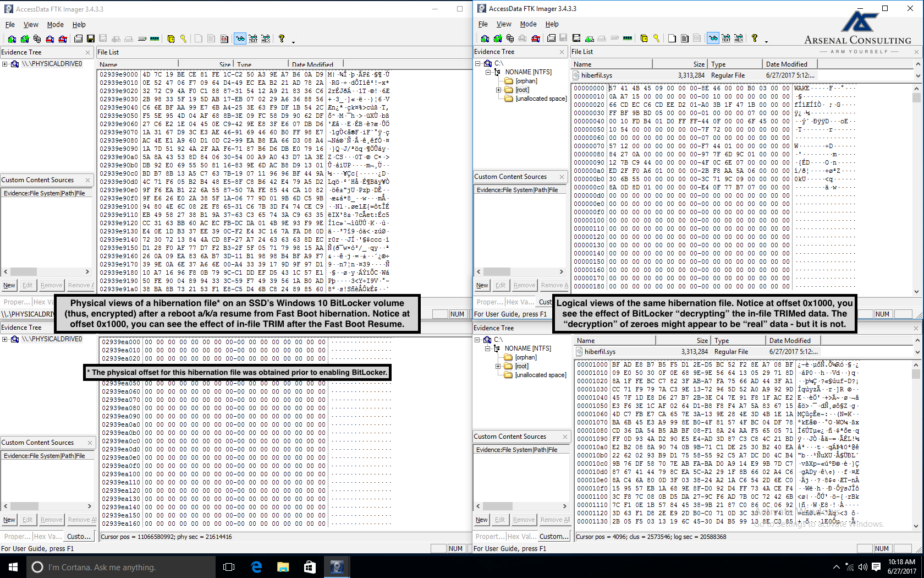The width and height of the screenshot is (924, 578).
Task: Toggle TEXT view mode in right window
Action: pyautogui.click(x=726, y=38)
